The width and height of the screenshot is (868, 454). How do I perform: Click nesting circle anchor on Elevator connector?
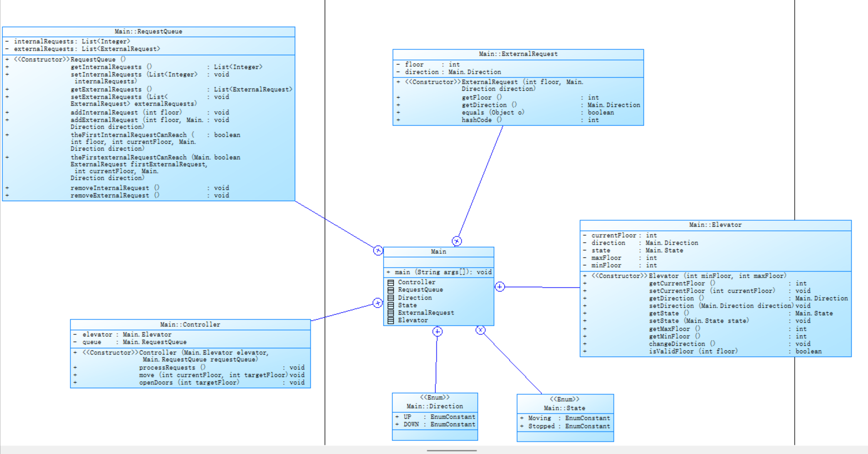[500, 287]
